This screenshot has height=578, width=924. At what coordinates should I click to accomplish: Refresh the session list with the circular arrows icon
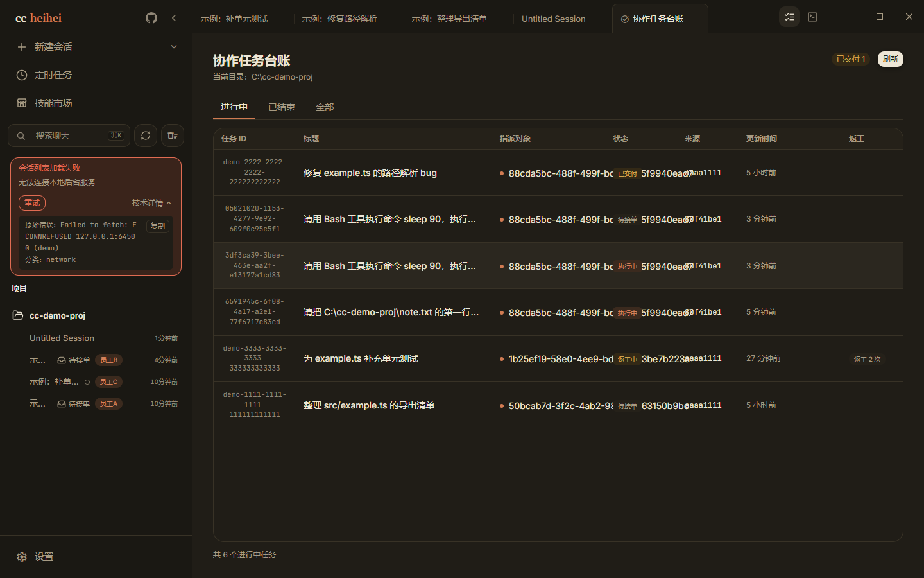click(x=146, y=136)
